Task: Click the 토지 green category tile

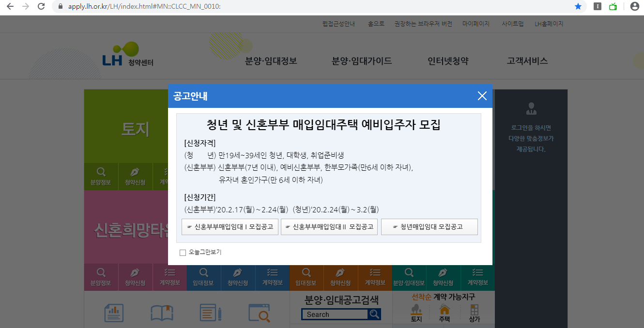Action: 126,127
